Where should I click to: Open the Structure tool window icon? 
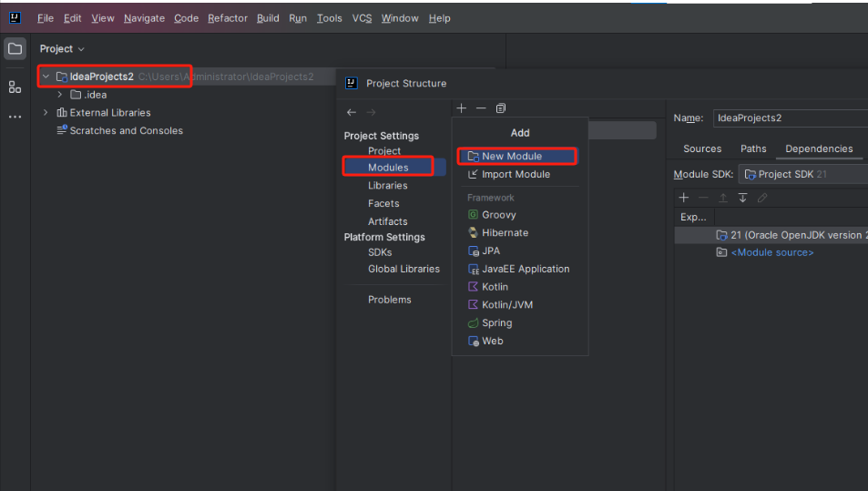pyautogui.click(x=15, y=87)
